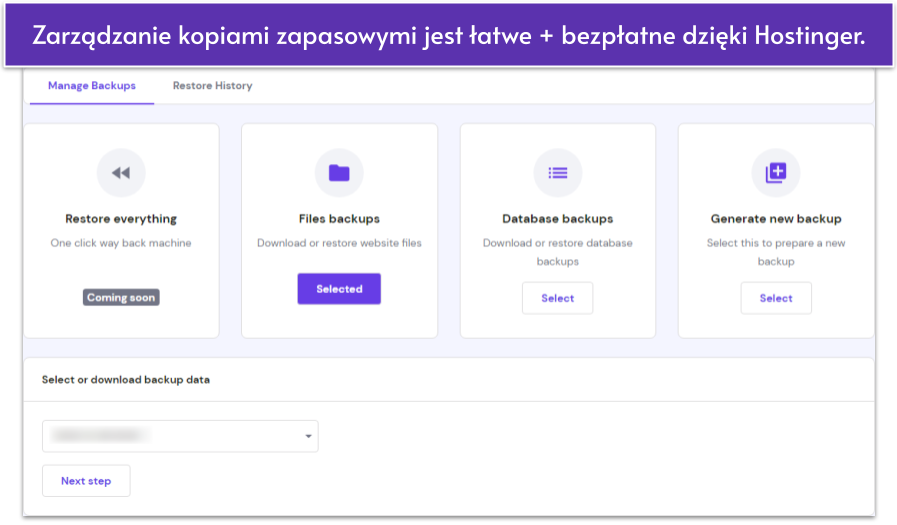Switch to the Manage Backups tab
This screenshot has height=525, width=897.
[x=92, y=86]
